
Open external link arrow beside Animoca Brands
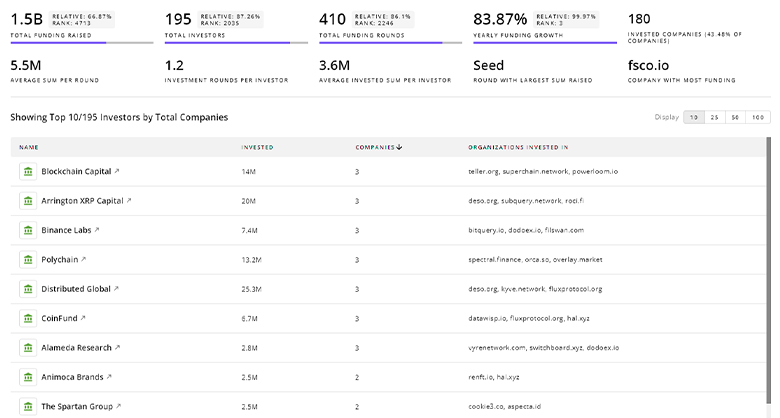tap(109, 376)
